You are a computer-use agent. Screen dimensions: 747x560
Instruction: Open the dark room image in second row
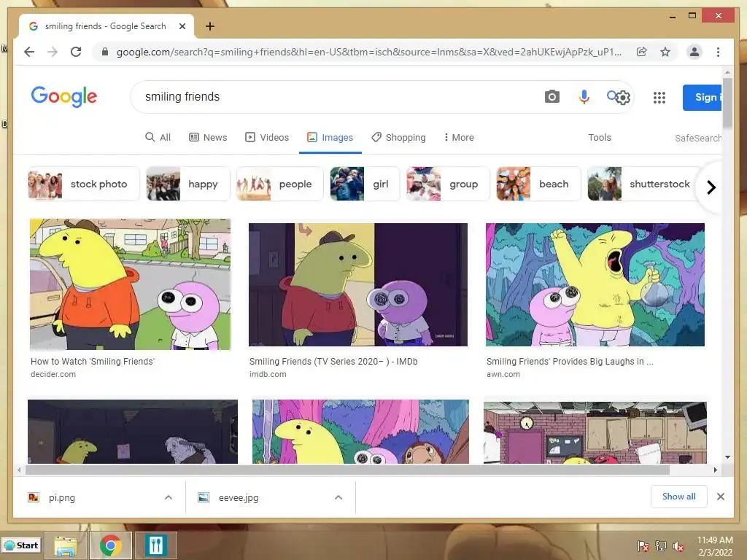coord(133,432)
